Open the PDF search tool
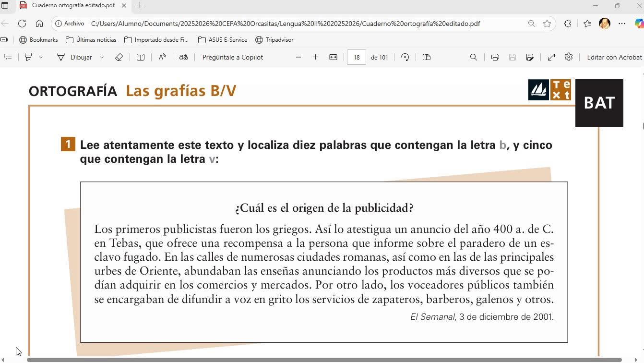 click(x=474, y=57)
